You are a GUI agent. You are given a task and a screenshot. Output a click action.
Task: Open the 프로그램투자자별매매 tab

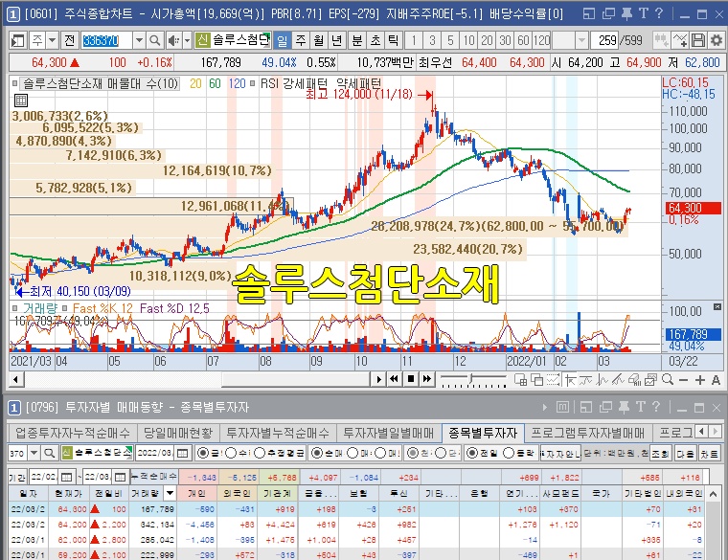click(587, 434)
